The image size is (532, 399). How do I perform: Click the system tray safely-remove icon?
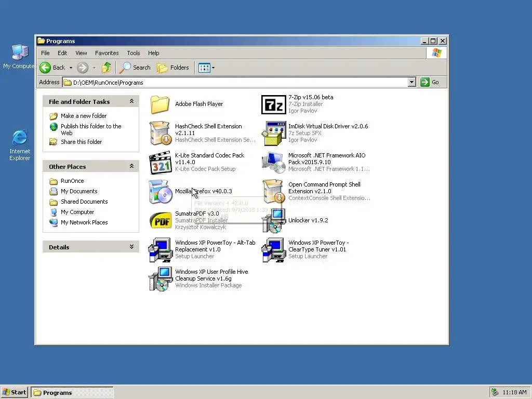tap(495, 393)
